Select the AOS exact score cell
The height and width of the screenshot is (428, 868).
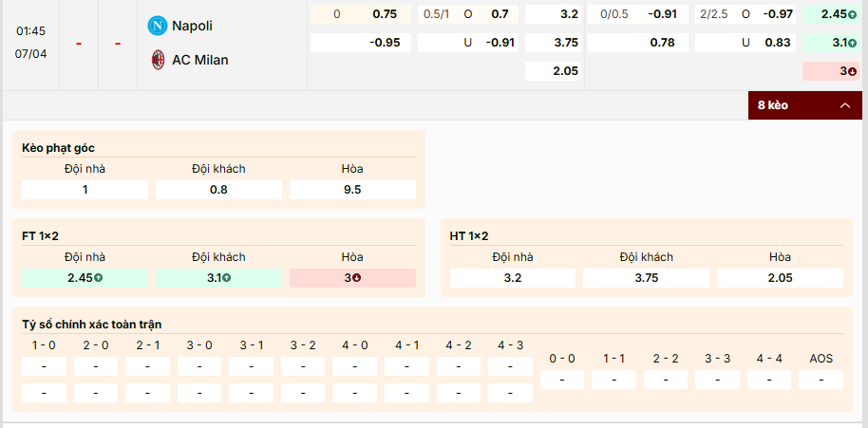tap(821, 380)
